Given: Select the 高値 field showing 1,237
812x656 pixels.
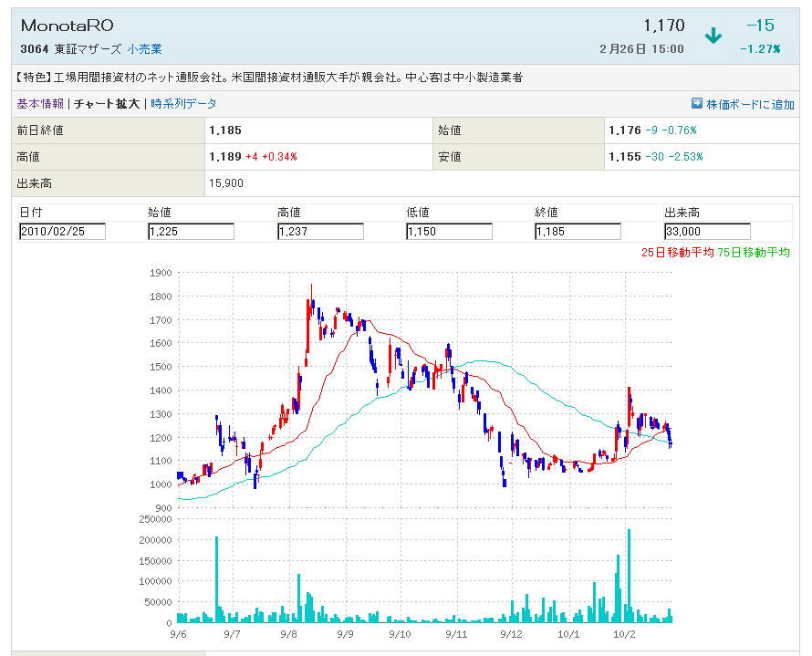Looking at the screenshot, I should tap(320, 232).
